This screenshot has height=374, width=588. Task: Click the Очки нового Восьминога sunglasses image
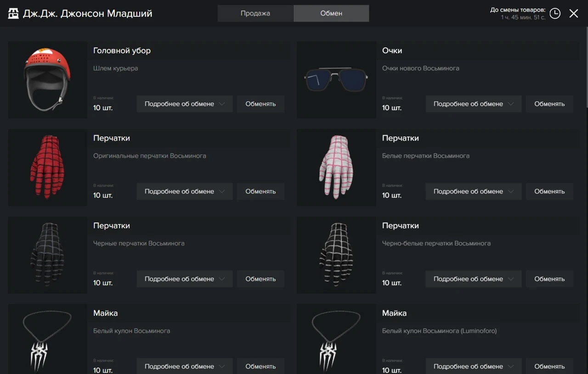point(336,80)
